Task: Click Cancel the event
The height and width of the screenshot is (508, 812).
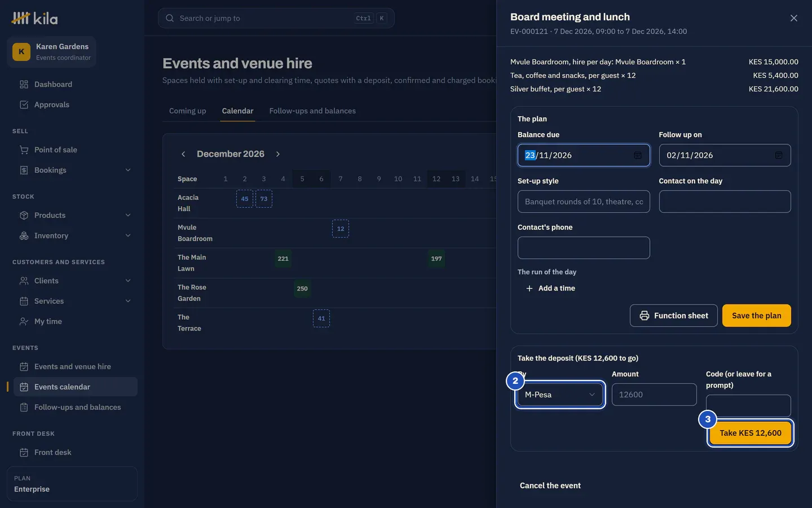Action: (x=550, y=485)
